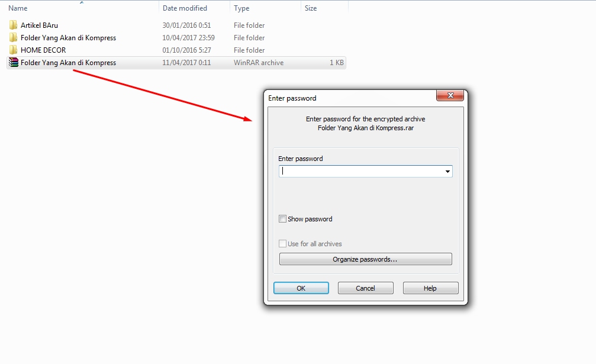This screenshot has width=596, height=364.
Task: Sort files by the Name column
Action: 18,8
